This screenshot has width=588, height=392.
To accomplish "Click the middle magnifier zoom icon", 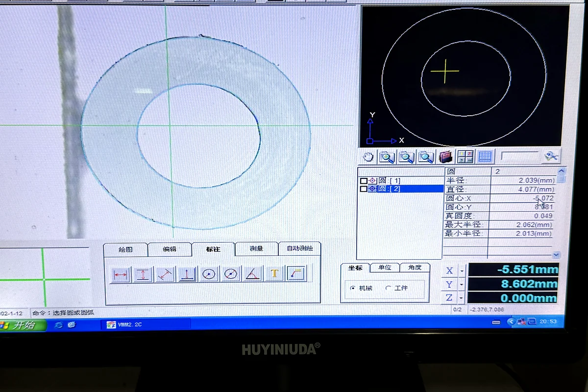I will click(406, 157).
